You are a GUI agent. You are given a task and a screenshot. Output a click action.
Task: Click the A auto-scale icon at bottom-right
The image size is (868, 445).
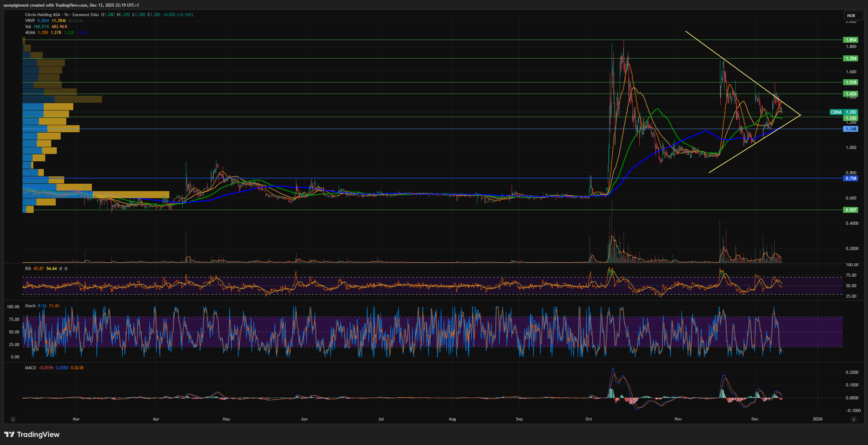point(854,419)
